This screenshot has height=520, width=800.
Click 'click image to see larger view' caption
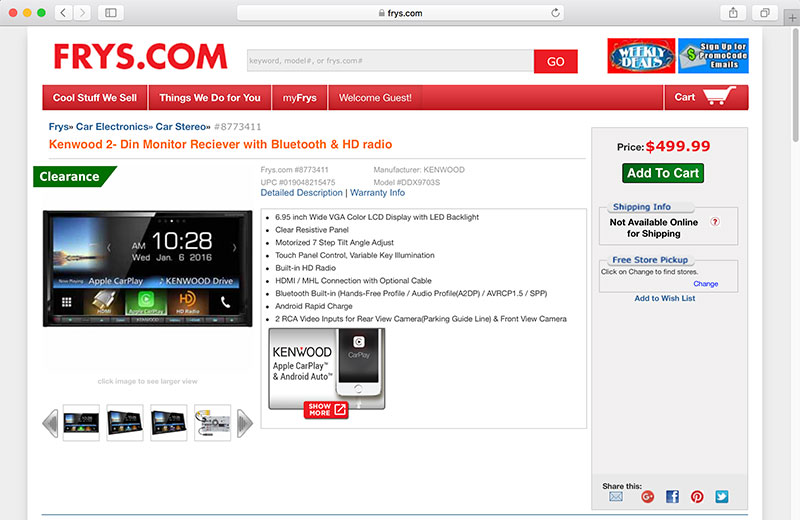tap(147, 381)
